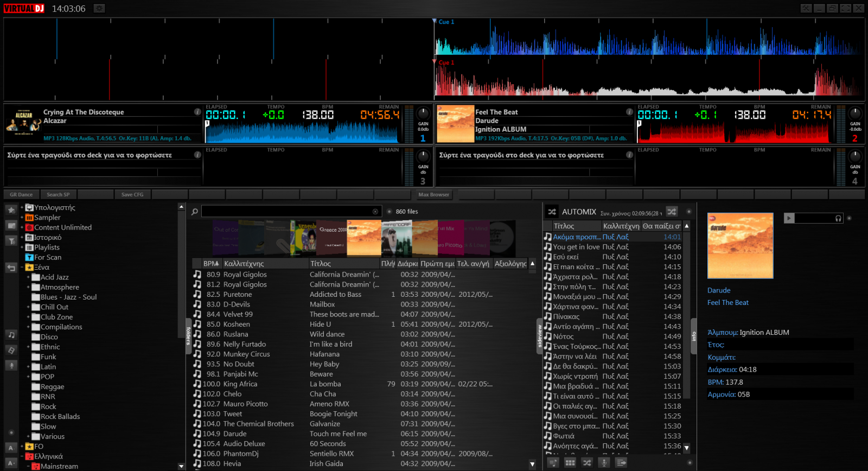The image size is (868, 471).
Task: Click Darude artist link in info panel
Action: tap(719, 290)
